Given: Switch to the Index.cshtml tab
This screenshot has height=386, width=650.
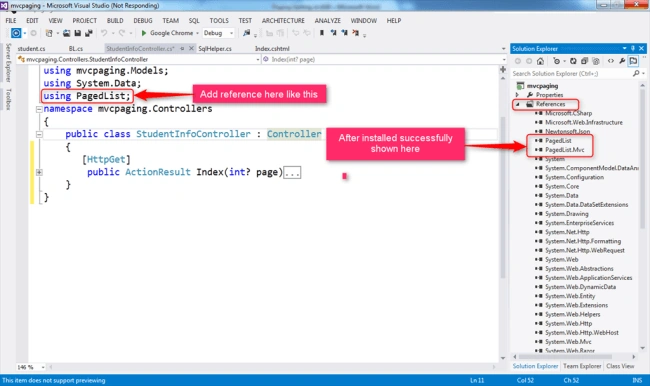Looking at the screenshot, I should click(272, 49).
